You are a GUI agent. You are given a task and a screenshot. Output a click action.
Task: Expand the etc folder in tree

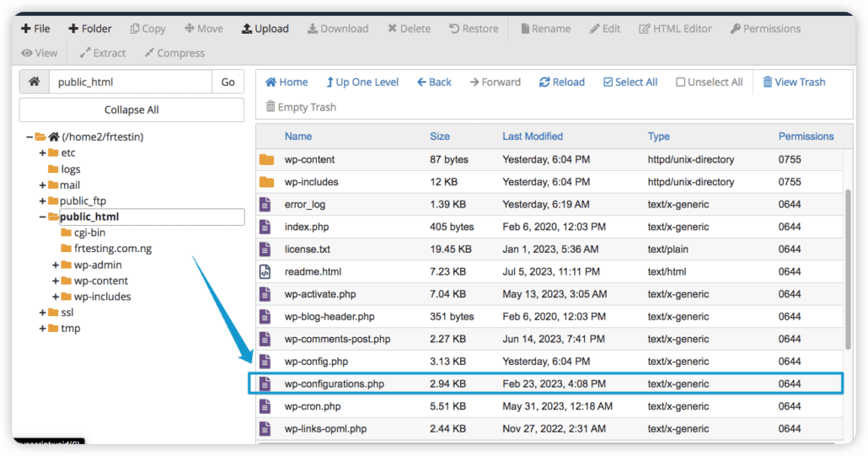tap(42, 153)
